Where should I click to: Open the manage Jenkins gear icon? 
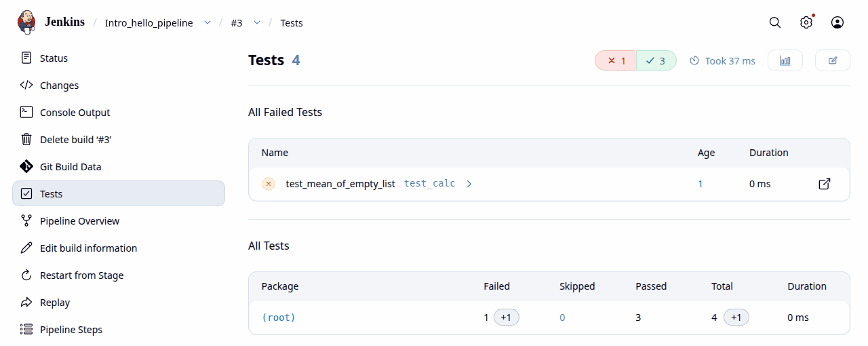806,22
